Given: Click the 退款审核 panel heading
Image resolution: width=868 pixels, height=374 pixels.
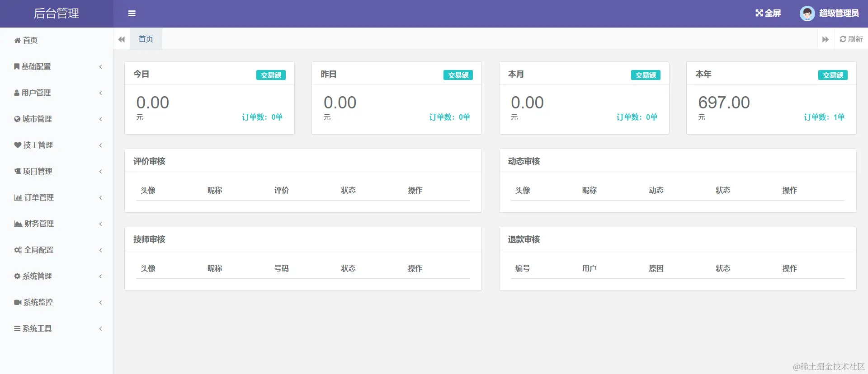Looking at the screenshot, I should pos(524,239).
